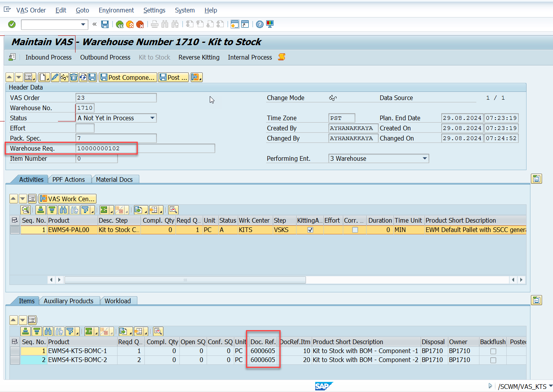Click the pencil Change icon in header toolbar
The width and height of the screenshot is (553, 392).
click(55, 77)
